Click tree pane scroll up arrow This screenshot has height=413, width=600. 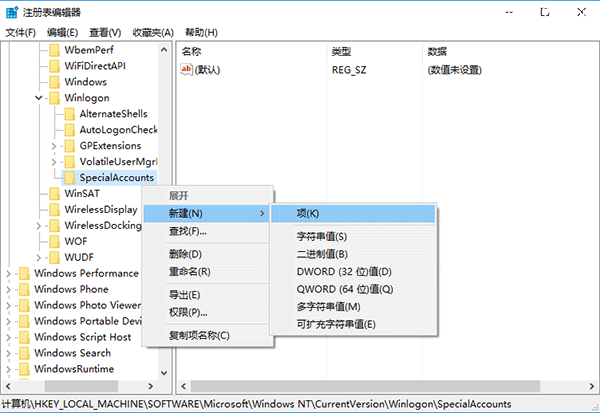tap(164, 50)
